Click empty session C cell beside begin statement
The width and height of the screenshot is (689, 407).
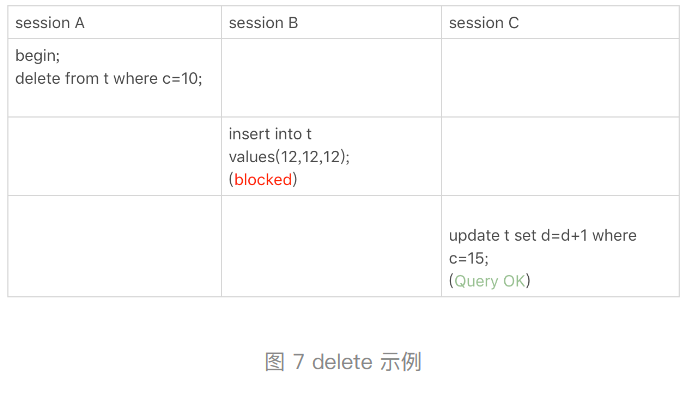coord(560,78)
